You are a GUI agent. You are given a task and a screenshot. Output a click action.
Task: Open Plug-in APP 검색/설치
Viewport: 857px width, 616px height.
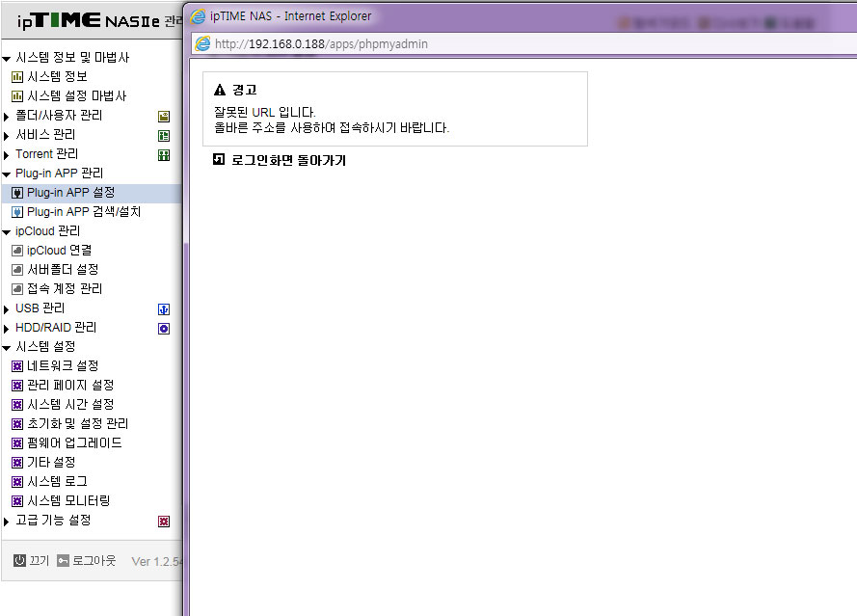click(x=84, y=212)
